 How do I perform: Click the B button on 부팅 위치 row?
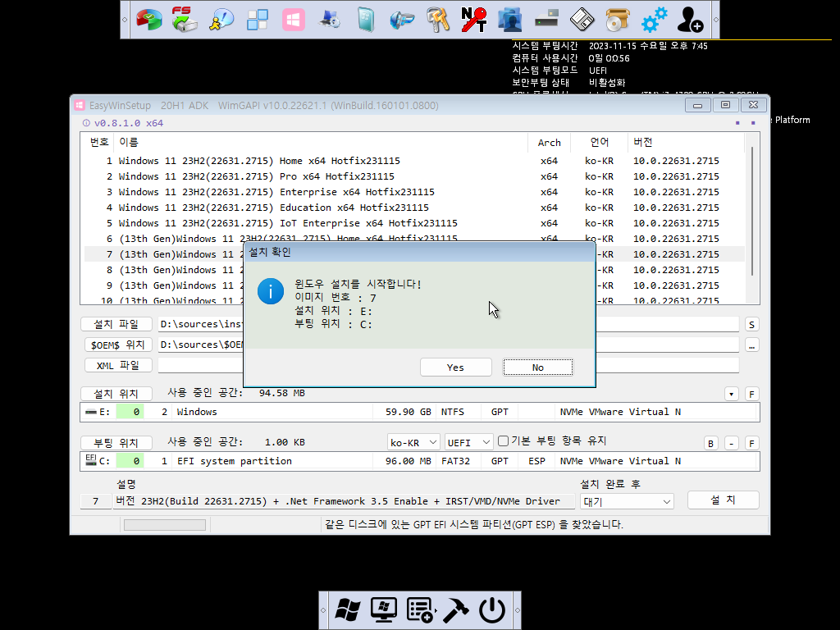tap(711, 444)
